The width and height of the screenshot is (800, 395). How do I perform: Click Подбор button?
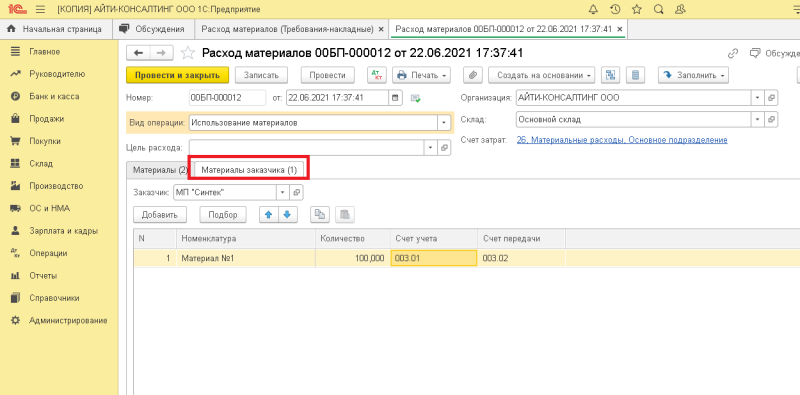[x=223, y=215]
